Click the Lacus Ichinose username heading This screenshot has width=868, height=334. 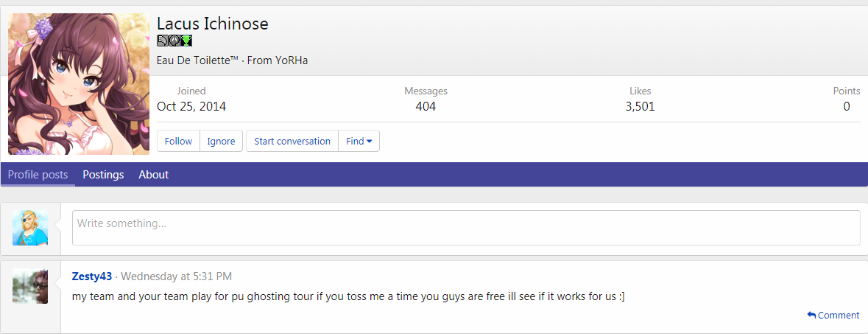pos(212,24)
